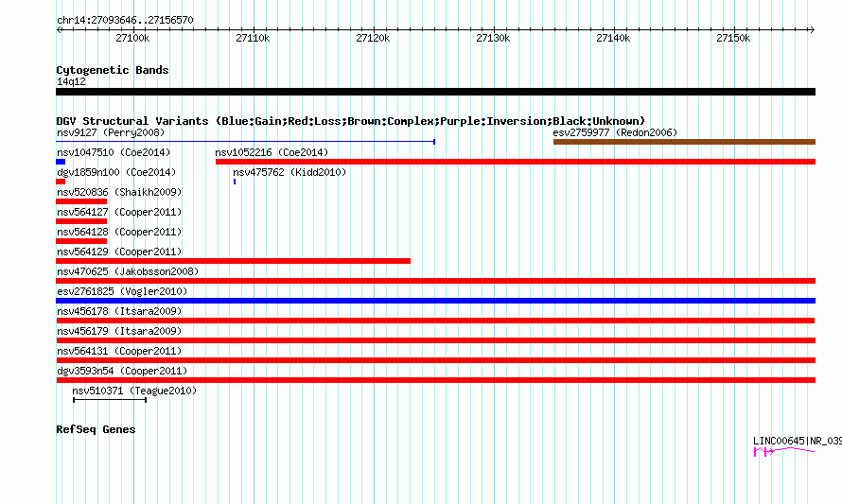
Task: Select the red nsv564131 loss bar
Action: tap(435, 360)
